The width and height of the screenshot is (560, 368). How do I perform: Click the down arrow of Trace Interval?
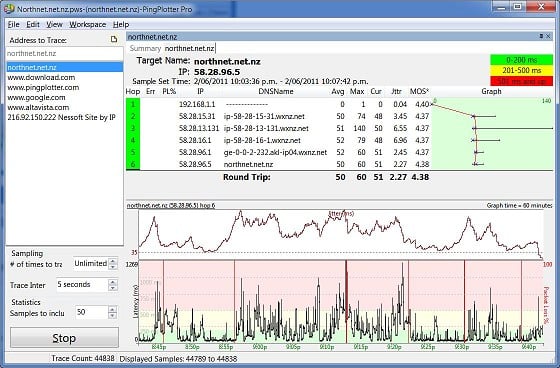112,288
